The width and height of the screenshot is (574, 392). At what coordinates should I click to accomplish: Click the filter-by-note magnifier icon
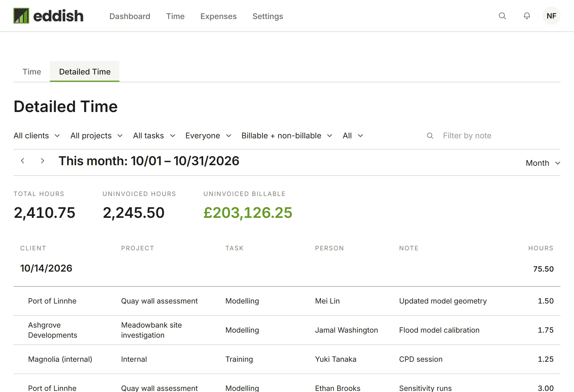coord(430,136)
